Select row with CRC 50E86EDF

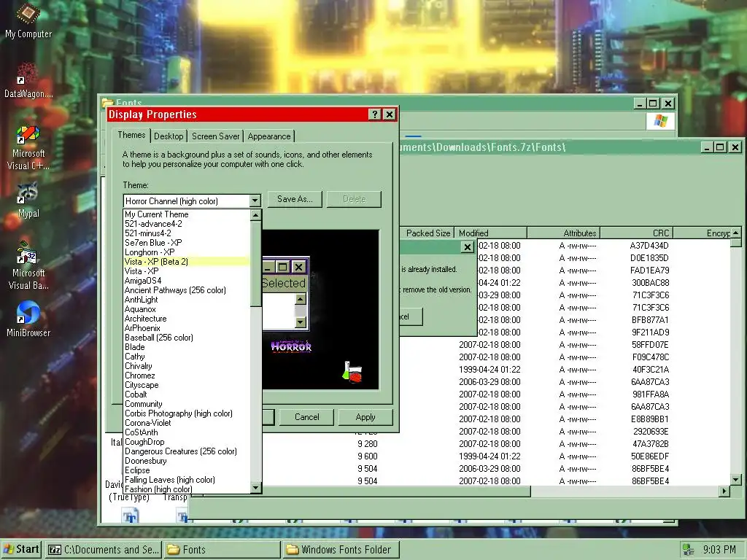pos(495,456)
